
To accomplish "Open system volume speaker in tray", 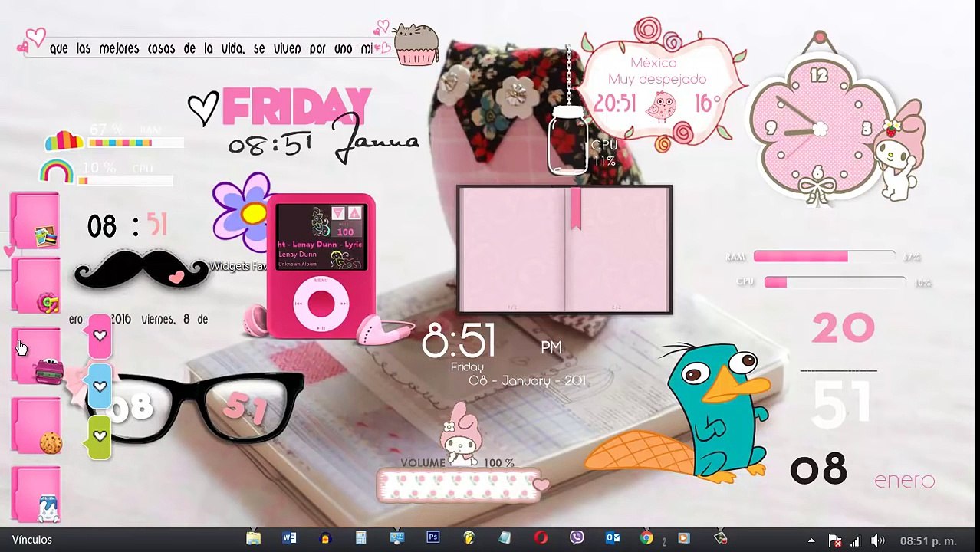I will (877, 541).
